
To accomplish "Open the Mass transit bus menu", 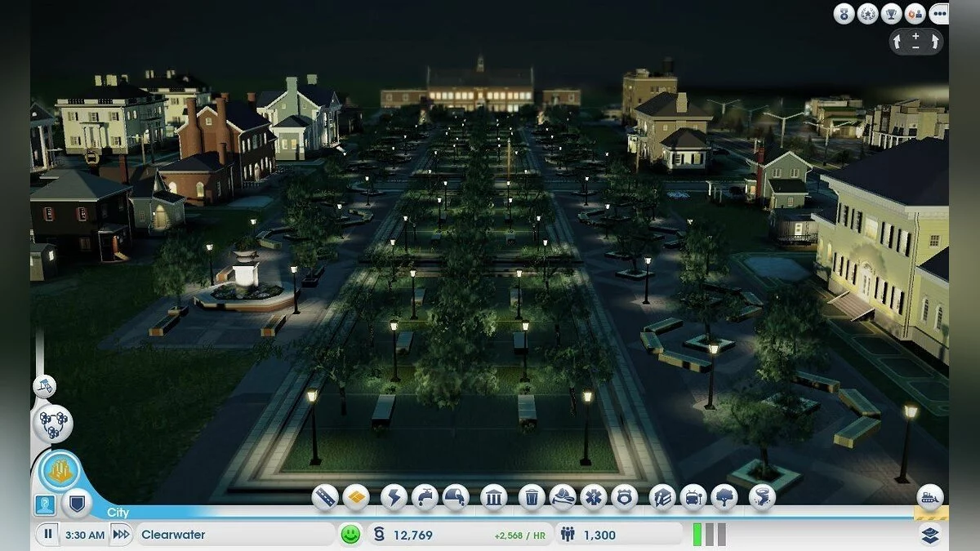I will 693,497.
